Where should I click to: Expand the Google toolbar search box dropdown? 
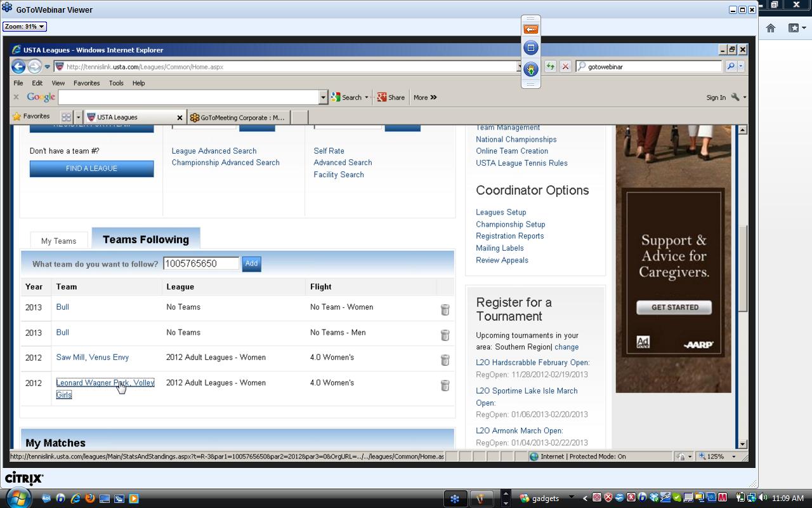(x=323, y=97)
